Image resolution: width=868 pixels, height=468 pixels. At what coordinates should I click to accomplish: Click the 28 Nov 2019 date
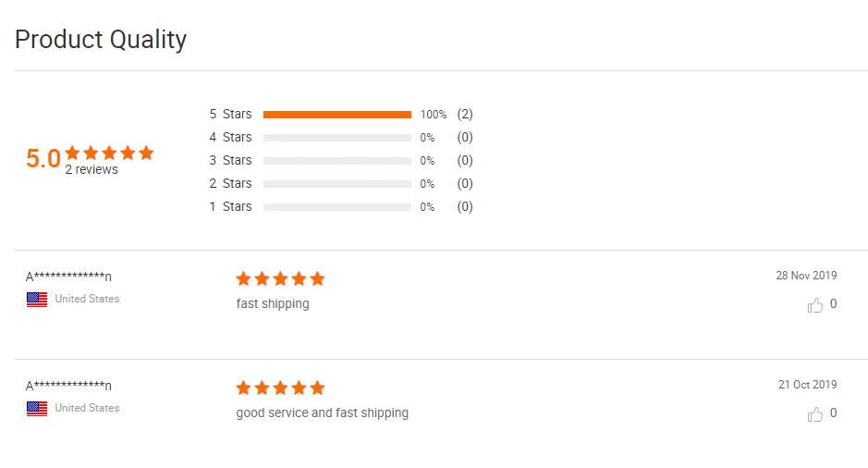coord(806,276)
